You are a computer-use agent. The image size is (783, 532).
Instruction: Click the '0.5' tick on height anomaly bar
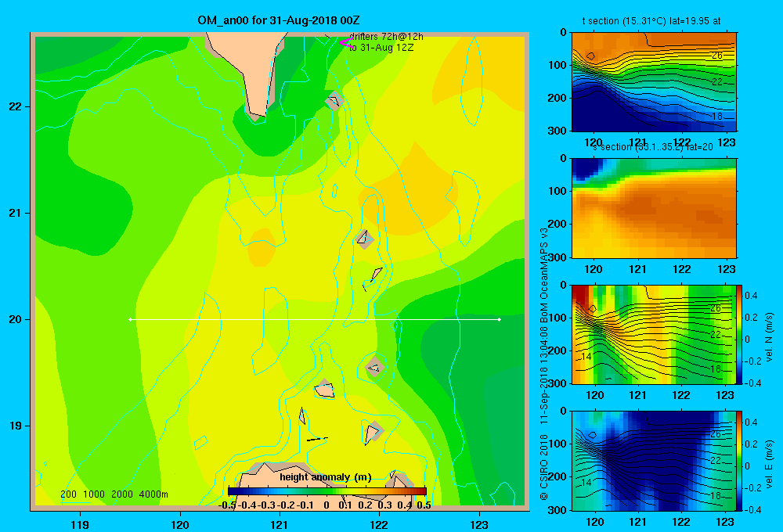(x=424, y=505)
